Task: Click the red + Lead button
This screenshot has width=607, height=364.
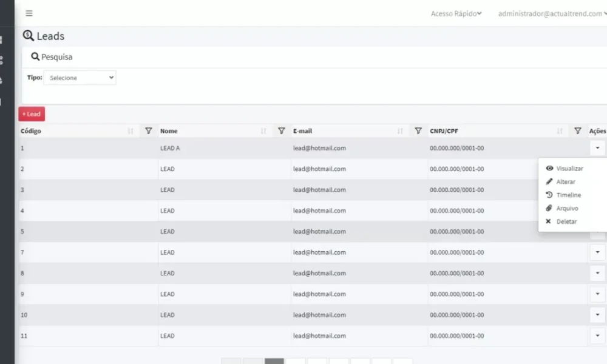Action: tap(32, 113)
